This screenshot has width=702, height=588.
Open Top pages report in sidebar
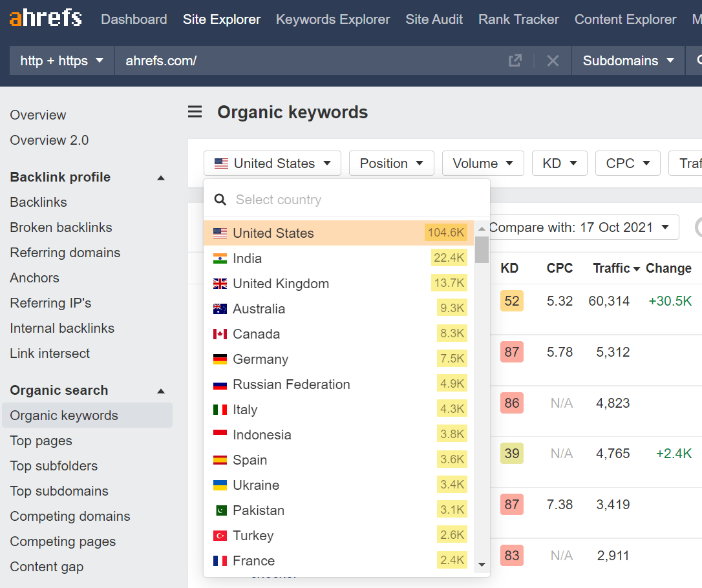tap(41, 441)
